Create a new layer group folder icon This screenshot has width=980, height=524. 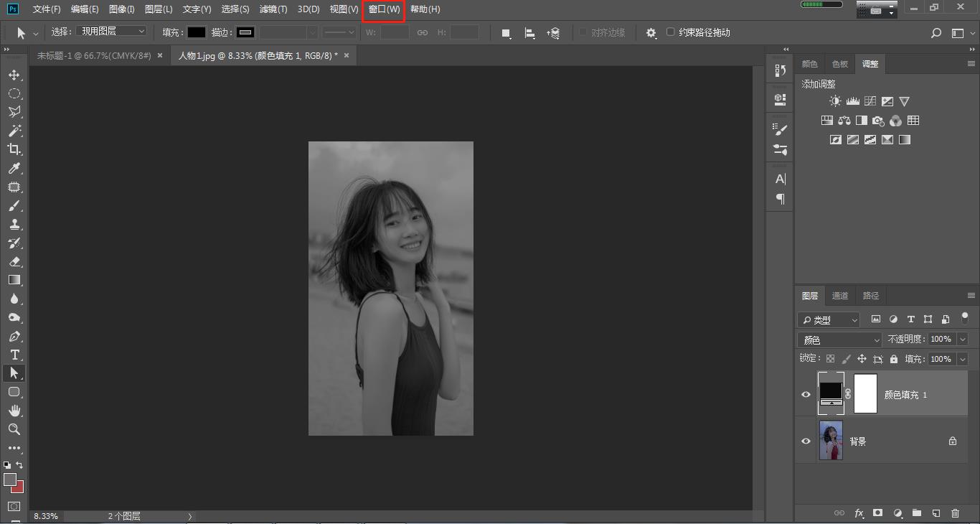(x=917, y=513)
